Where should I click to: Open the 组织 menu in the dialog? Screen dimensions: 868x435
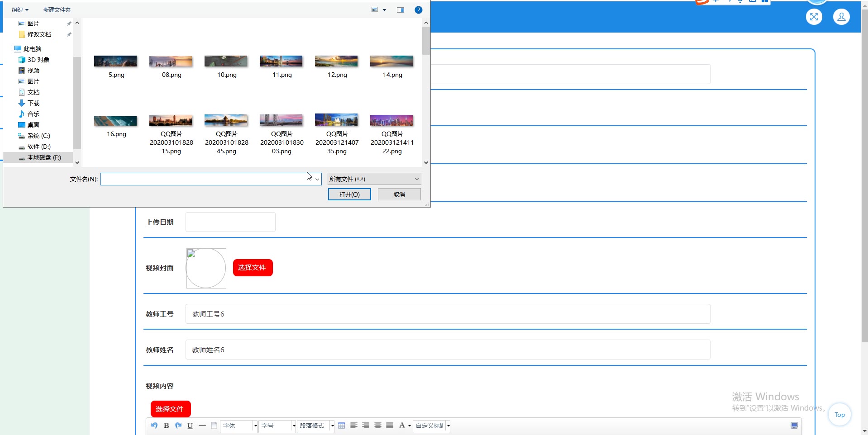tap(20, 10)
